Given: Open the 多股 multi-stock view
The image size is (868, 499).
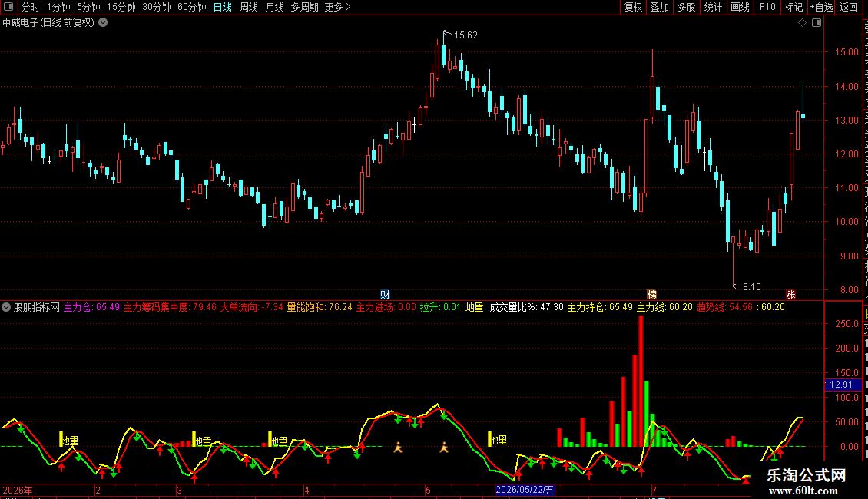Looking at the screenshot, I should [686, 7].
